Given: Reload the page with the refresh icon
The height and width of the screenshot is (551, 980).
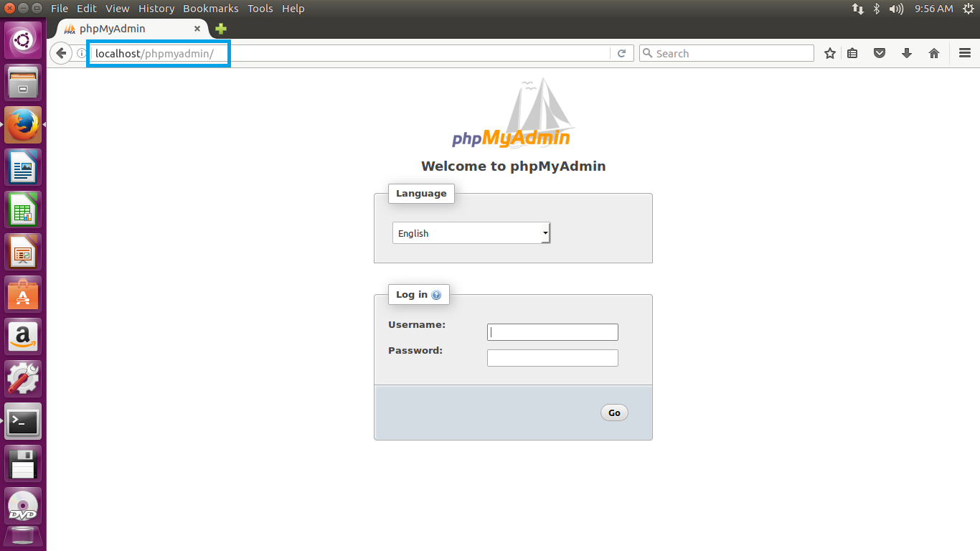Looking at the screenshot, I should pyautogui.click(x=622, y=53).
